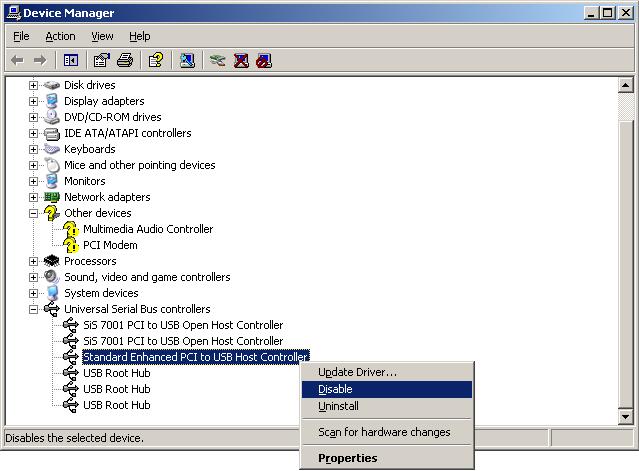Click the Universal Serial Bus controllers USB icon

coord(52,309)
